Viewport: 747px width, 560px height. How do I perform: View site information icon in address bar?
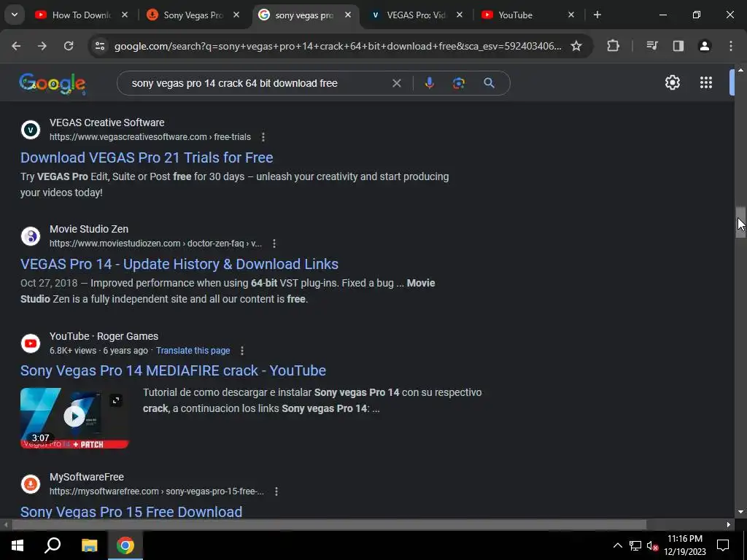[100, 46]
